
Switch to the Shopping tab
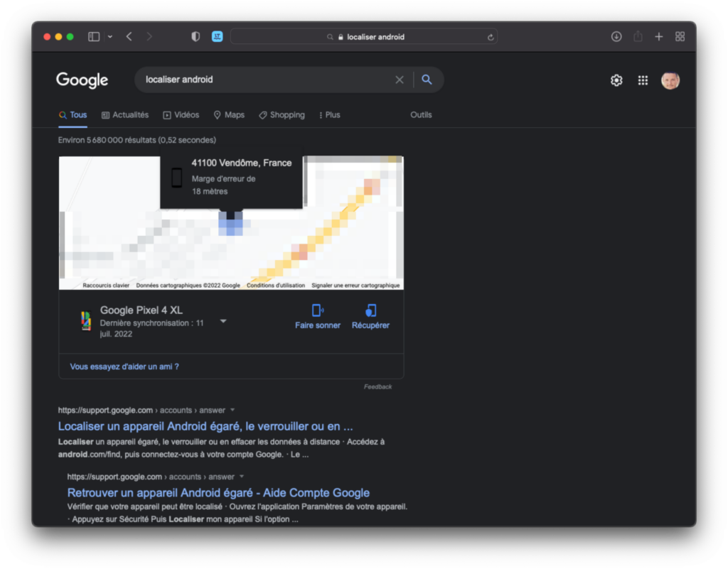(282, 115)
